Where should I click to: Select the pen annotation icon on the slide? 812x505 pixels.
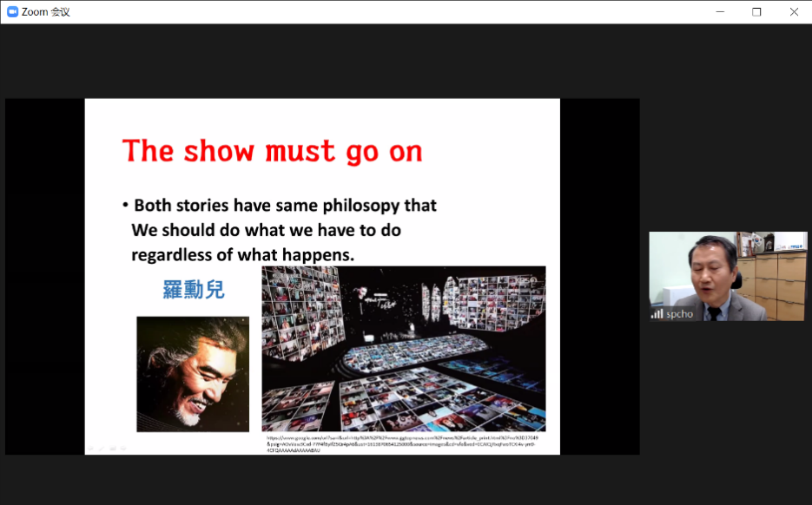[x=101, y=448]
